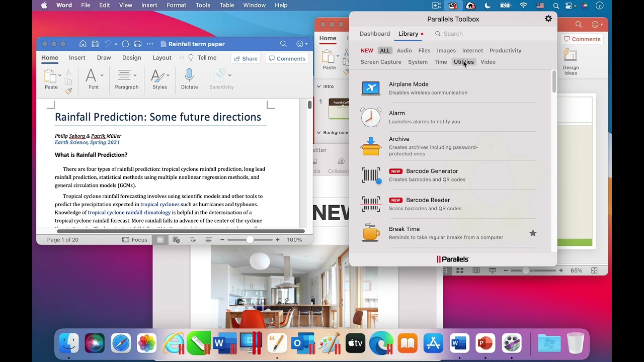
Task: Select Print Layout view in Word
Action: [x=159, y=240]
